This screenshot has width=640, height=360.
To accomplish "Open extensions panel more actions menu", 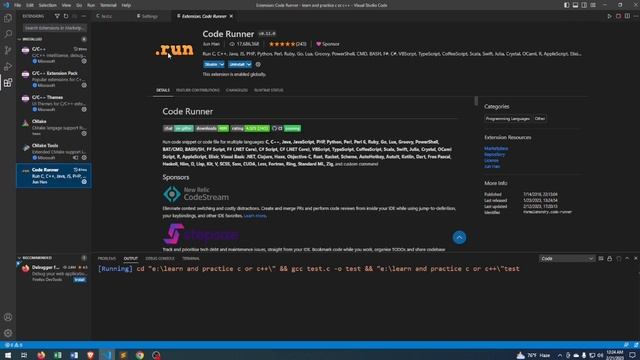I will (84, 16).
